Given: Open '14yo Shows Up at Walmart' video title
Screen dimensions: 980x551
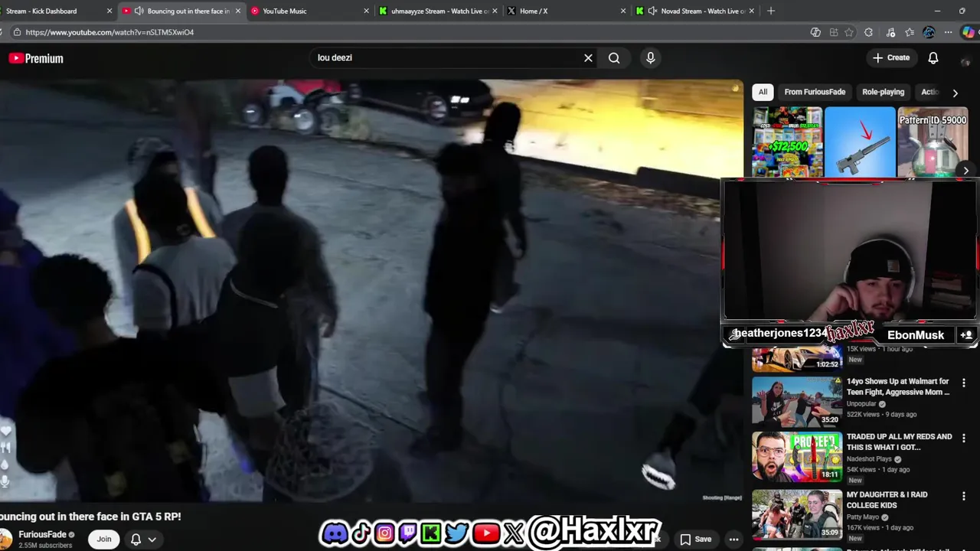Looking at the screenshot, I should (898, 386).
